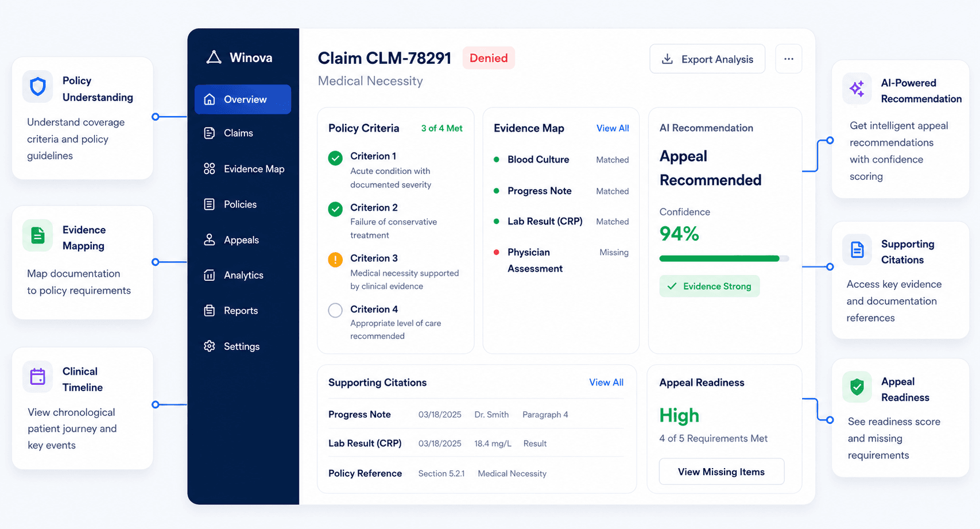Viewport: 980px width, 529px height.
Task: Click the Dr. Smith citation cell
Action: coord(491,415)
